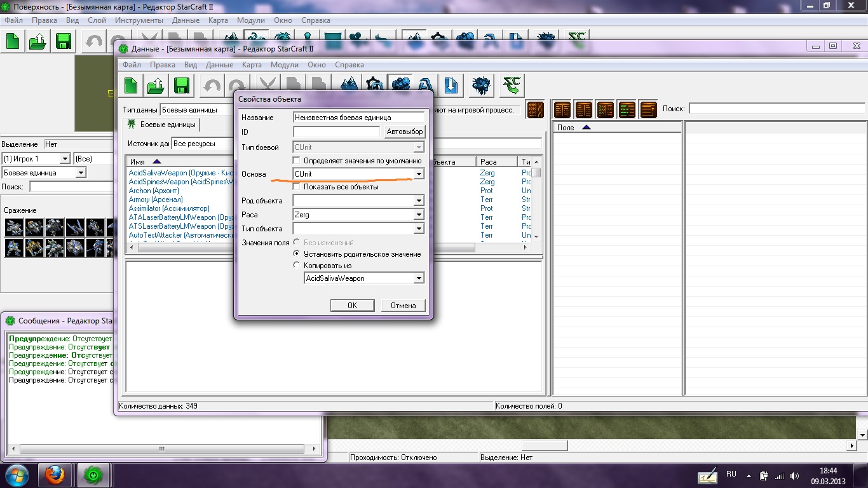This screenshot has height=488, width=868.
Task: Enable 'Определяет значения по умолчанию' checkbox
Action: (297, 161)
